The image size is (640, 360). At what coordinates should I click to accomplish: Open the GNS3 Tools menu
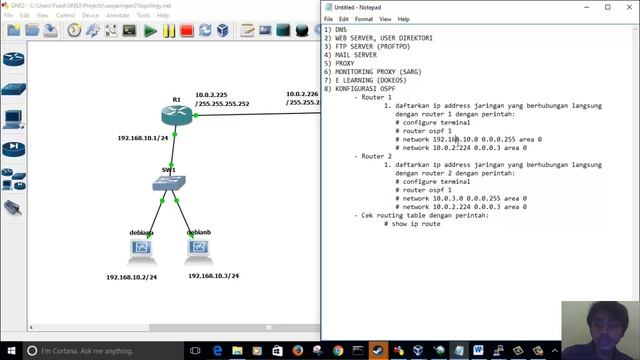pos(143,15)
